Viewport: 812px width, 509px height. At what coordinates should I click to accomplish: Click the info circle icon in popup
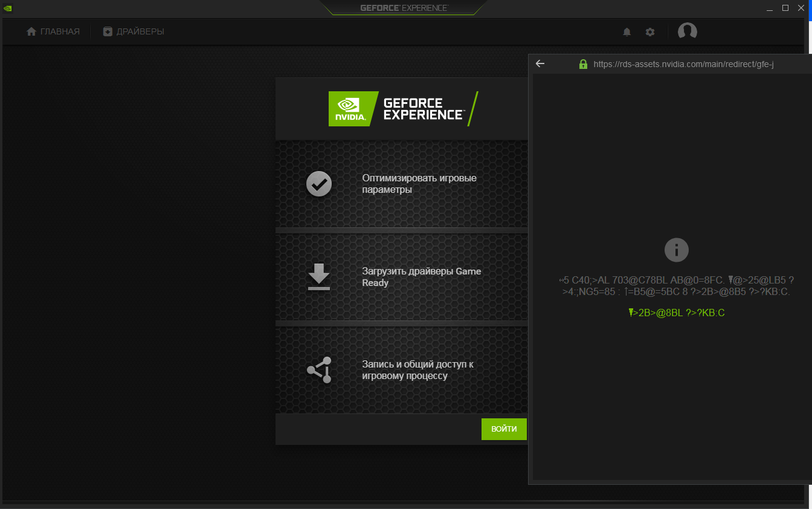pyautogui.click(x=677, y=250)
